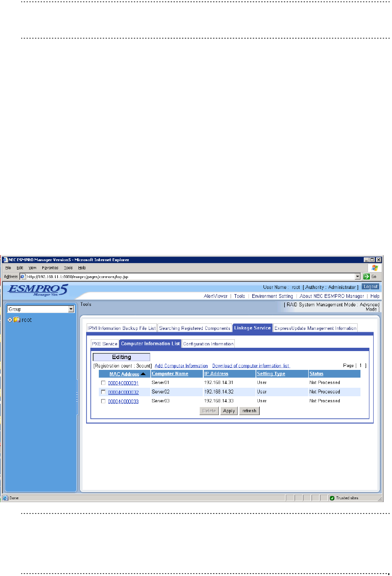This screenshot has height=576, width=392.
Task: Click Not Processed status of Server01
Action: [x=325, y=382]
